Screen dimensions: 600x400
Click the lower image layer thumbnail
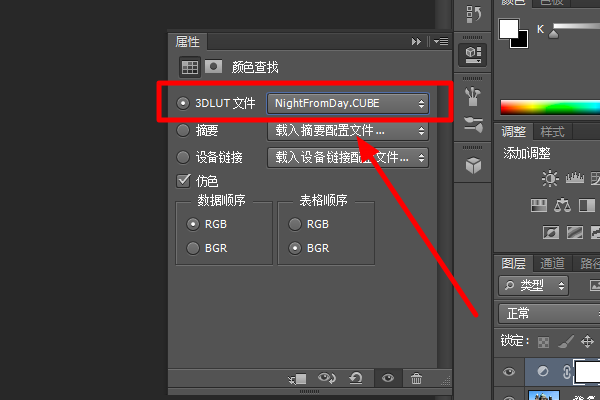click(544, 395)
